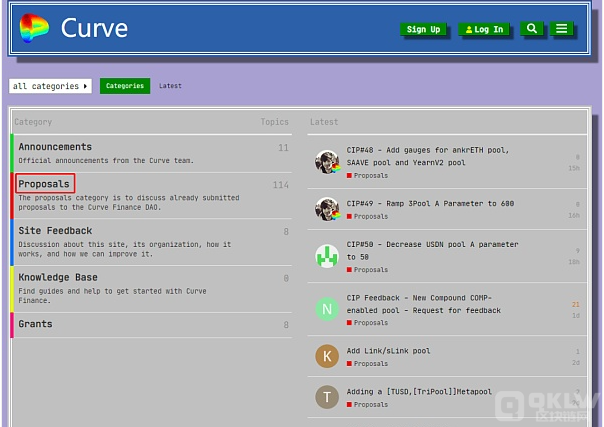This screenshot has height=427, width=604.
Task: Click Proposals tag under CIP Feedback topic
Action: [367, 323]
